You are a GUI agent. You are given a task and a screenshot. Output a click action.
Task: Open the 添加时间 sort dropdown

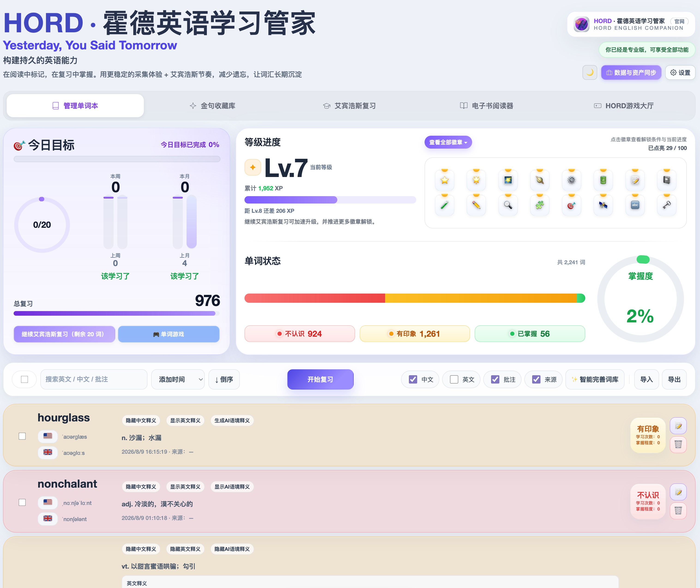pos(178,379)
